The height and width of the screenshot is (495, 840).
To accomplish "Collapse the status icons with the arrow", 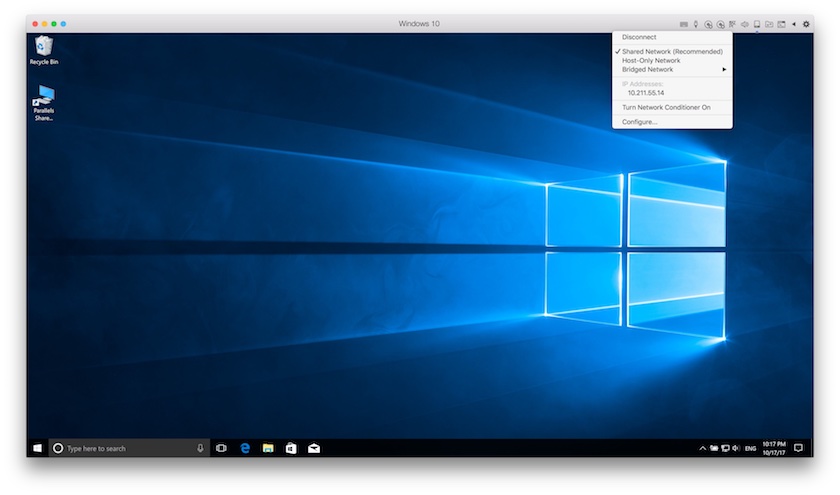I will point(794,24).
